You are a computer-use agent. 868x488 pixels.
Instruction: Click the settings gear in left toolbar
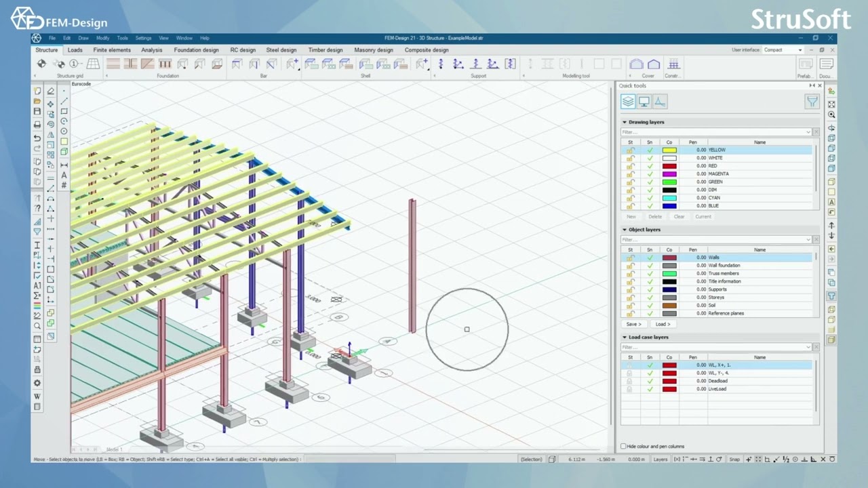pyautogui.click(x=37, y=383)
